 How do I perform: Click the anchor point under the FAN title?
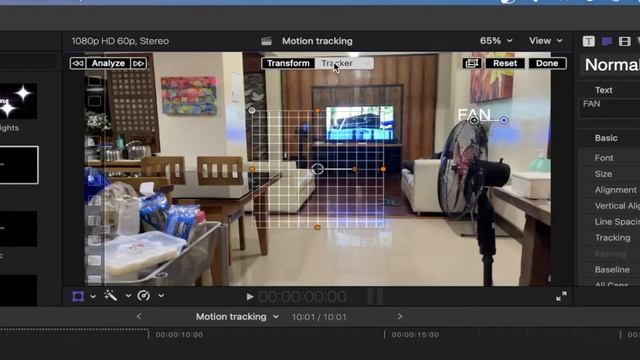(x=474, y=120)
